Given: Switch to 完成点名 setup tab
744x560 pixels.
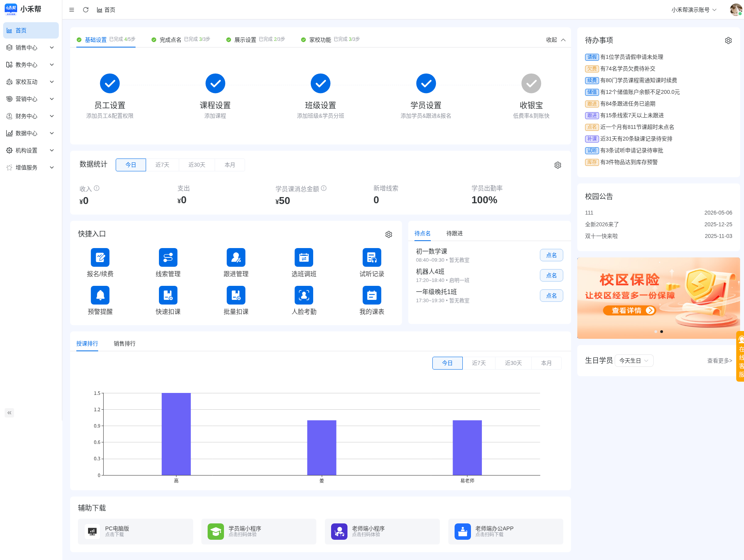Looking at the screenshot, I should [181, 40].
